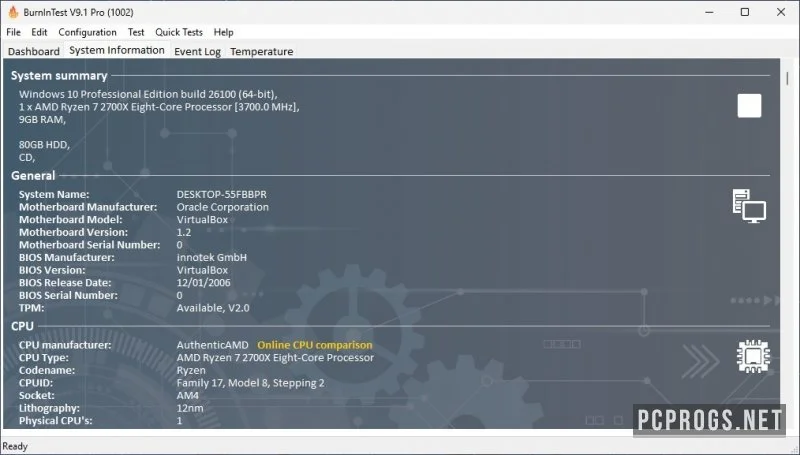Click the BIOS Serial Number label
The height and width of the screenshot is (455, 800).
(68, 295)
